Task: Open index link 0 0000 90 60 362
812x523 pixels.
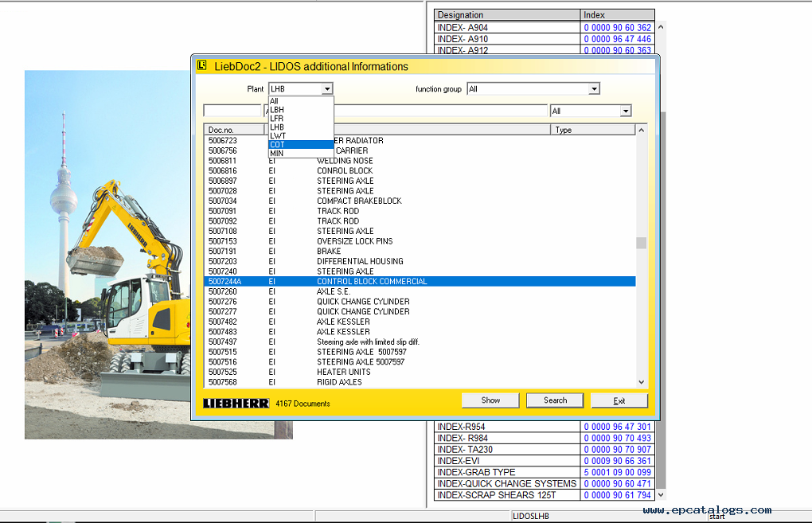Action: coord(617,27)
